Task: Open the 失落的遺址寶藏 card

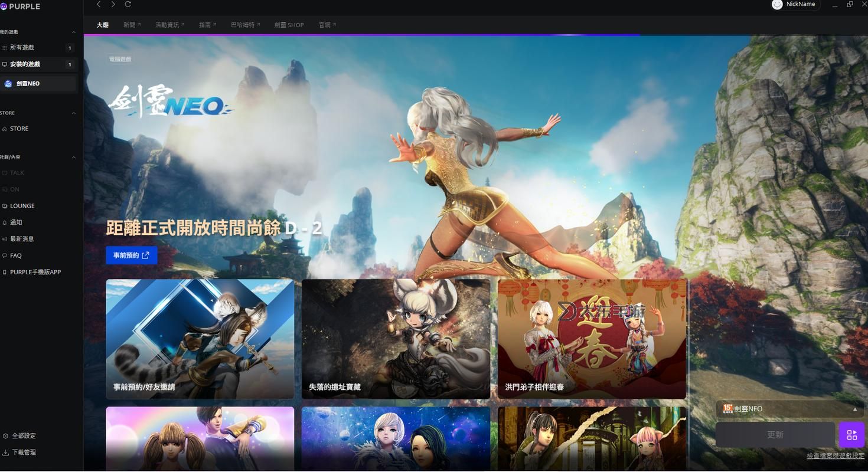Action: (x=396, y=339)
